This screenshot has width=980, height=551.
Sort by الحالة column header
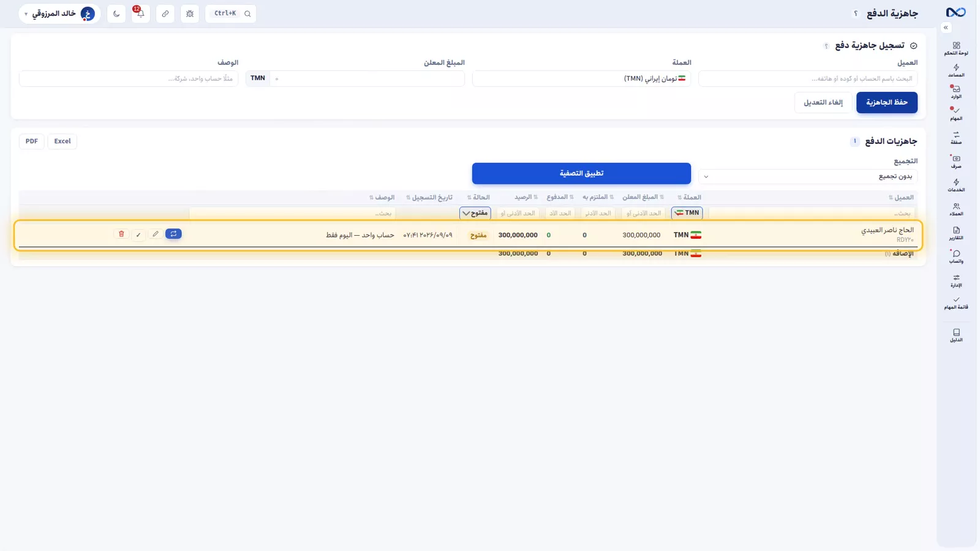pyautogui.click(x=478, y=197)
